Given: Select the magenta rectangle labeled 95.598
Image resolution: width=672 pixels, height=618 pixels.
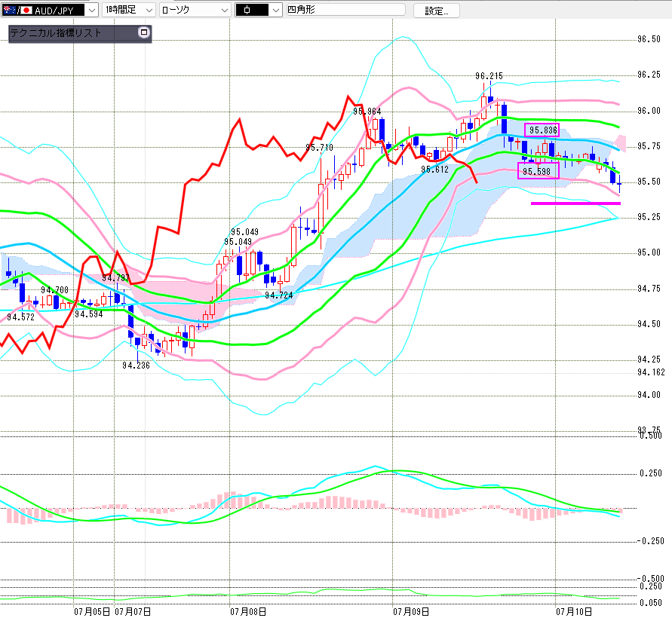Looking at the screenshot, I should pyautogui.click(x=539, y=170).
